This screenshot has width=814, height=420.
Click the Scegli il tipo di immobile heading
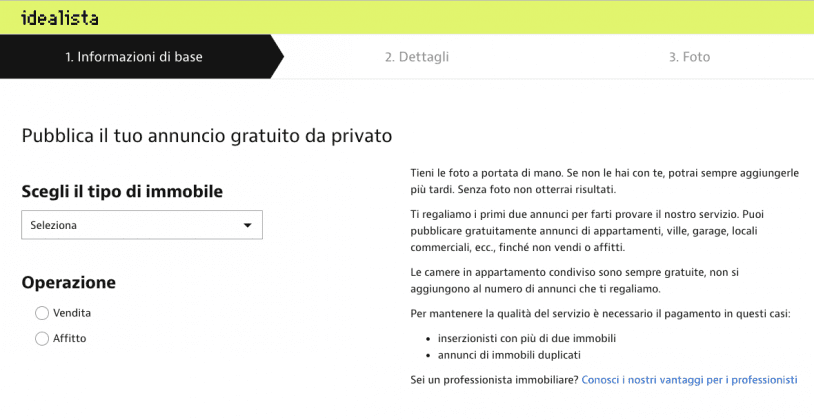[122, 191]
